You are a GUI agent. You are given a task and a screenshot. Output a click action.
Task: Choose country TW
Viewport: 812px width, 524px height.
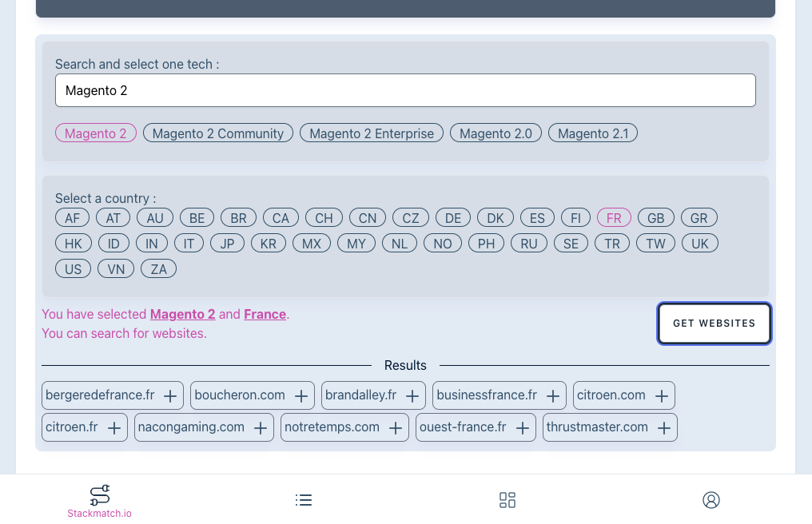point(655,243)
